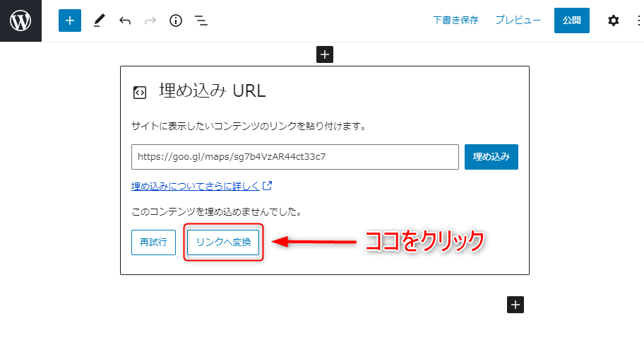Open the WordPress logo menu
The height and width of the screenshot is (345, 644).
click(20, 21)
